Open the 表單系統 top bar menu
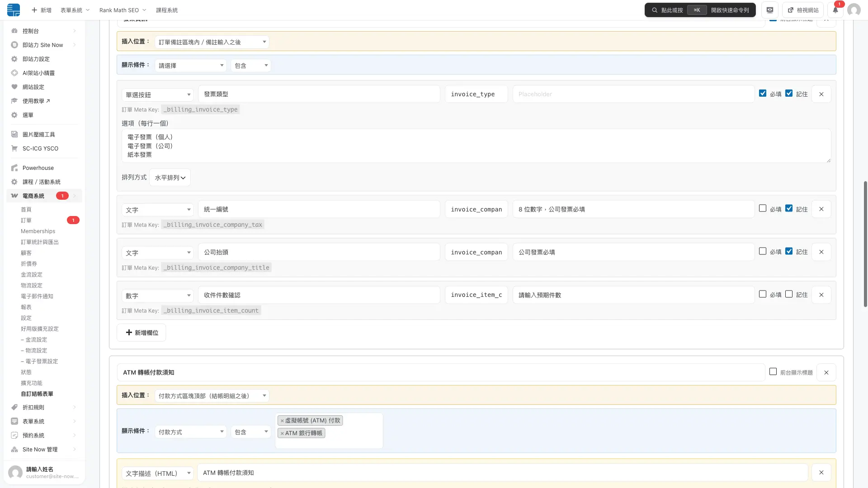 pos(75,10)
